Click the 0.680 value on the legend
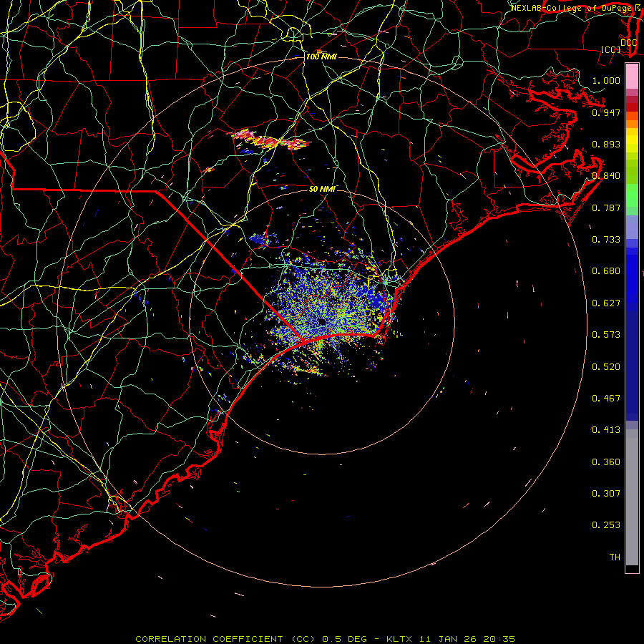 click(606, 271)
